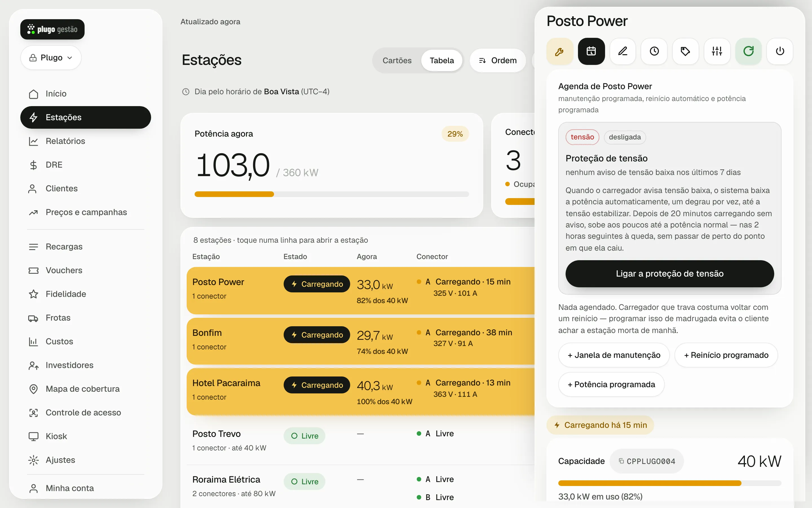Open the wrench maintenance tool in Posto Power

coord(559,51)
